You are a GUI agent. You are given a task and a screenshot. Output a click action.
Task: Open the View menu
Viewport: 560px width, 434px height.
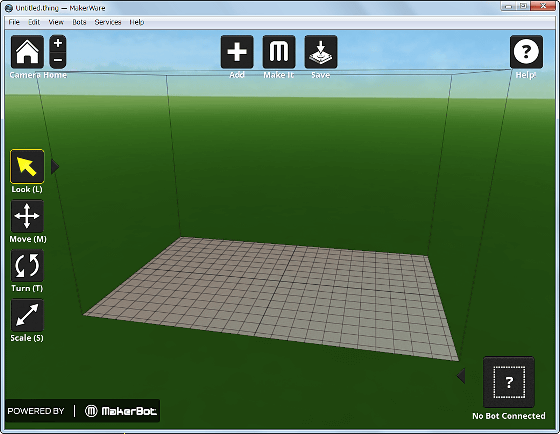(56, 22)
